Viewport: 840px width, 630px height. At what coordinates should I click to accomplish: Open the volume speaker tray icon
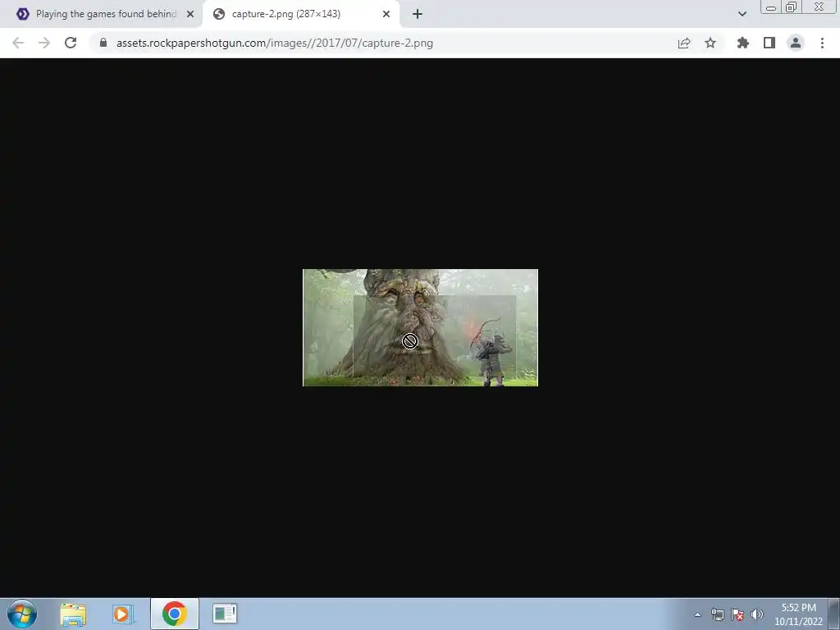[x=756, y=614]
